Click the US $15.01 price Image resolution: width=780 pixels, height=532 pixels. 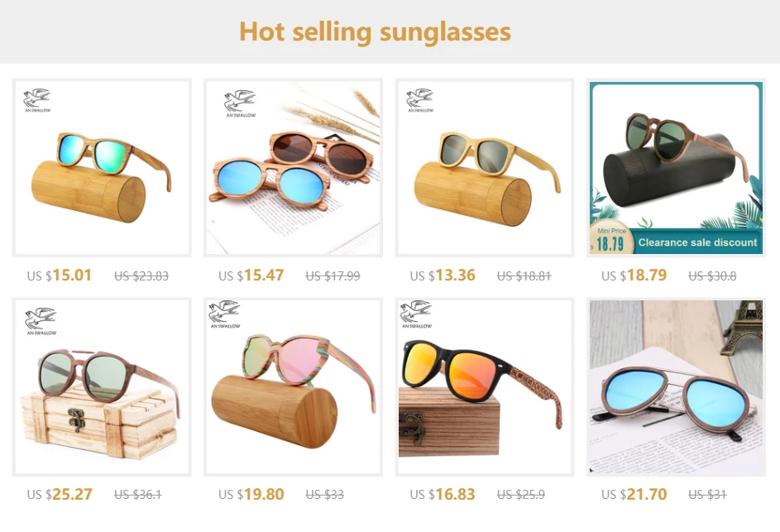click(60, 276)
